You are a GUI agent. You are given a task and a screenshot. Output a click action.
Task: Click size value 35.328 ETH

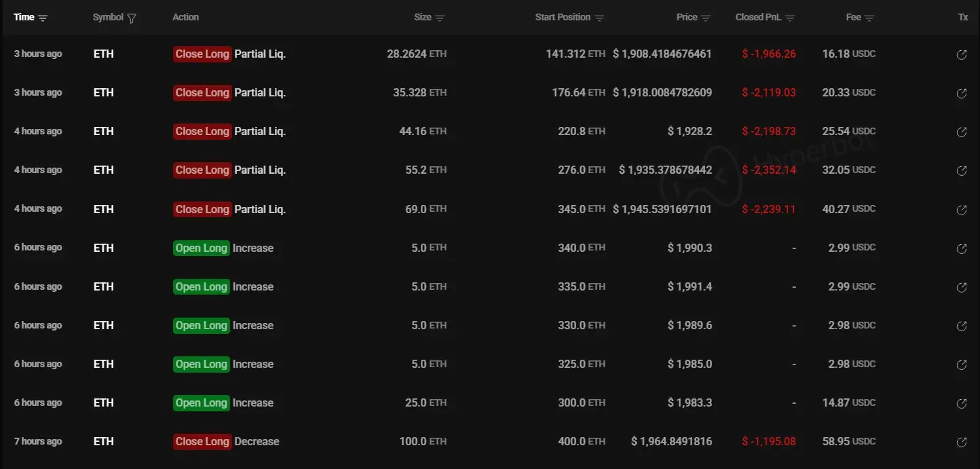pyautogui.click(x=420, y=93)
